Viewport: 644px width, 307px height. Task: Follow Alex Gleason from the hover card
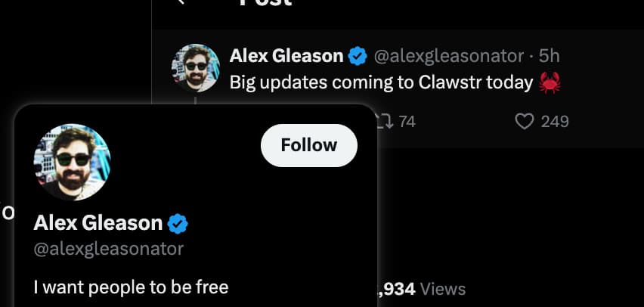pos(309,145)
